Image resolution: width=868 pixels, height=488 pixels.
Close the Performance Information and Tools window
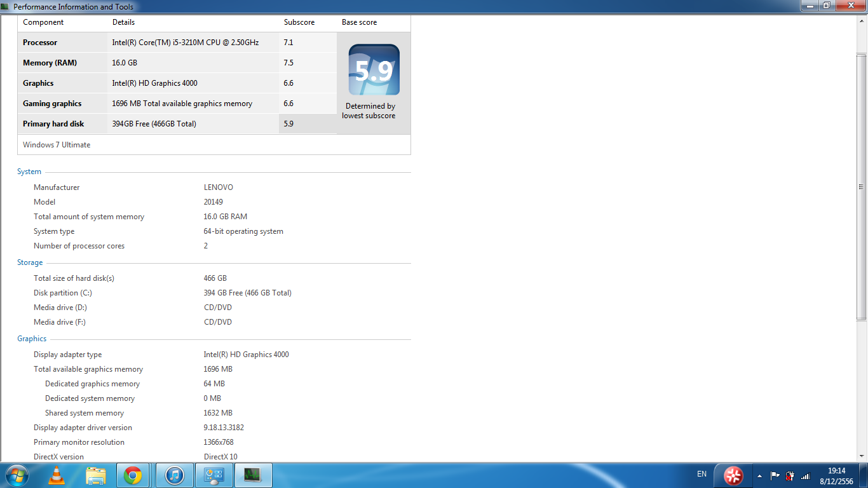851,6
